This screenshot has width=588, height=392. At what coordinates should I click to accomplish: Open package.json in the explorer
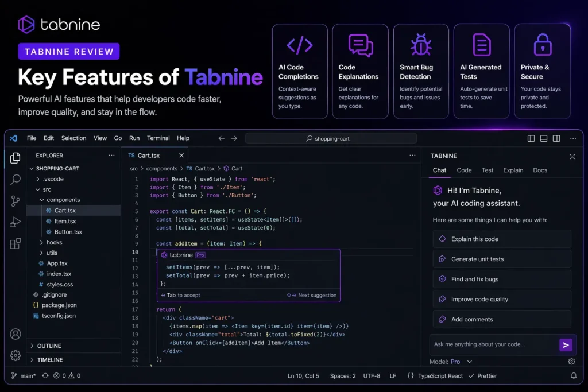[73, 305]
